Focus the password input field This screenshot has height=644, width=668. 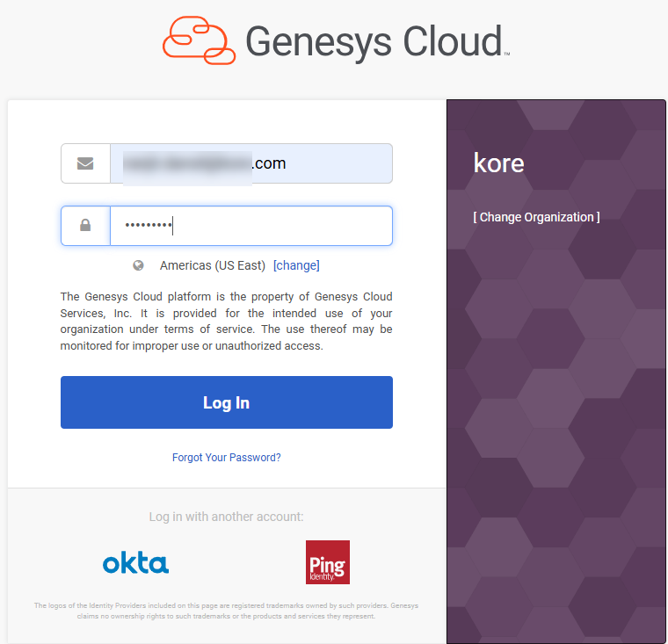click(251, 226)
